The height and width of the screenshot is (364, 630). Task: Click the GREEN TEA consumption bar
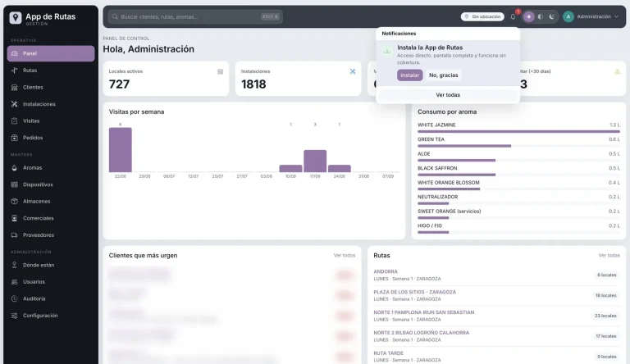(x=464, y=146)
